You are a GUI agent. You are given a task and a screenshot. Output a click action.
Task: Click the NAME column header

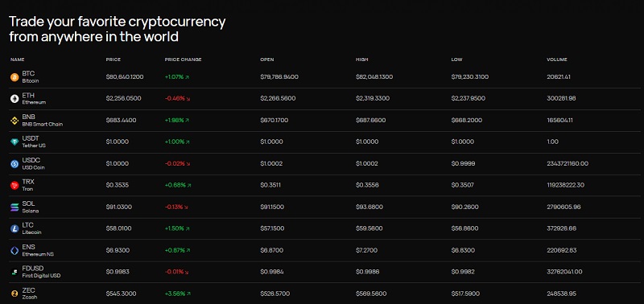(17, 60)
